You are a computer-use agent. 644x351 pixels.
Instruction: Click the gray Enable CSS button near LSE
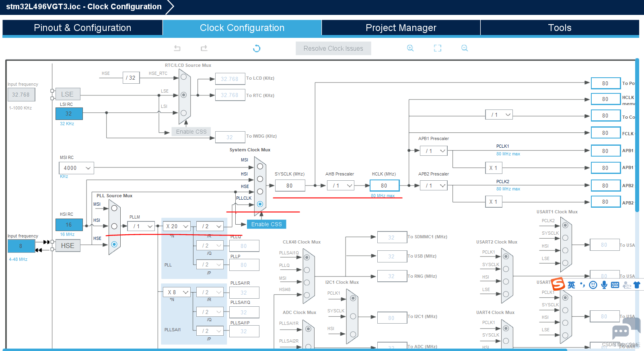(191, 132)
